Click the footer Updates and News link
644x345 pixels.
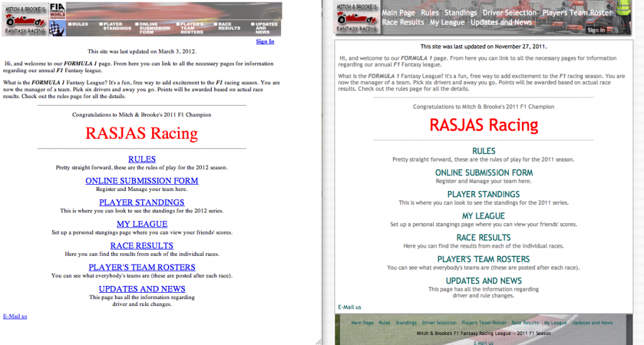pyautogui.click(x=592, y=323)
